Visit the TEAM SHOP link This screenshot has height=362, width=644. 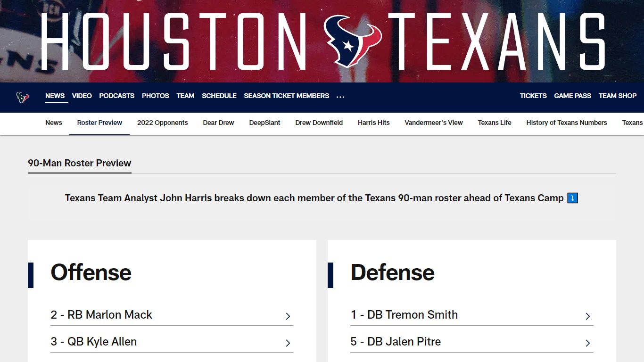pyautogui.click(x=618, y=96)
